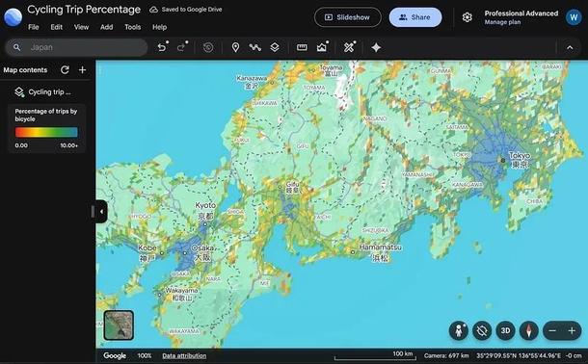Open the View menu
Screen dimensions: 588x364
point(81,27)
